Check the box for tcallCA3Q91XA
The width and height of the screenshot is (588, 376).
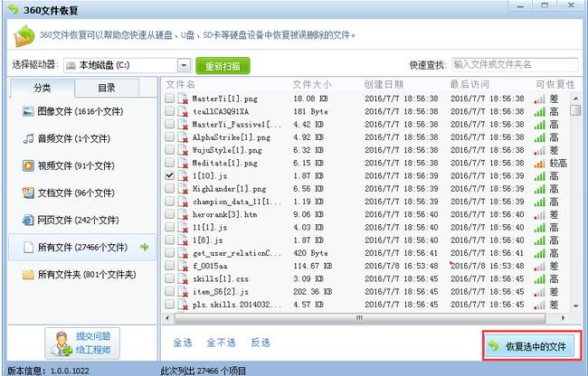(x=169, y=111)
